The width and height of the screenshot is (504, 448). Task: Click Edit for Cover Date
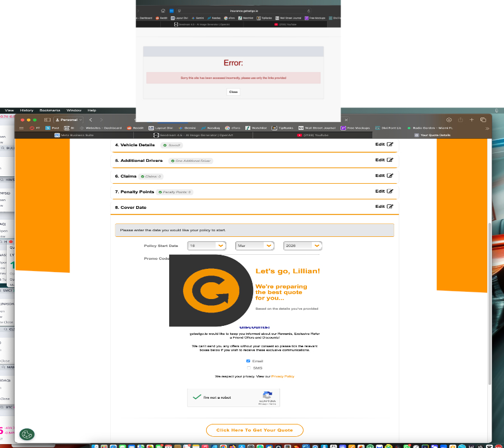point(384,207)
